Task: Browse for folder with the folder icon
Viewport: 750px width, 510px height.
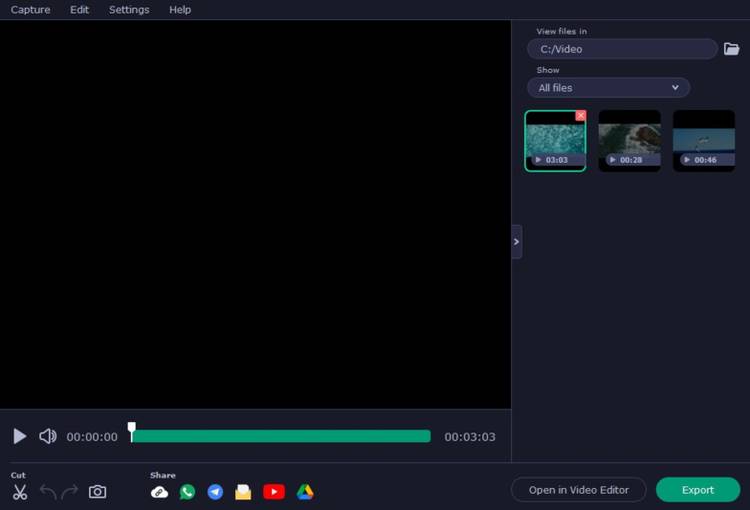Action: (731, 49)
